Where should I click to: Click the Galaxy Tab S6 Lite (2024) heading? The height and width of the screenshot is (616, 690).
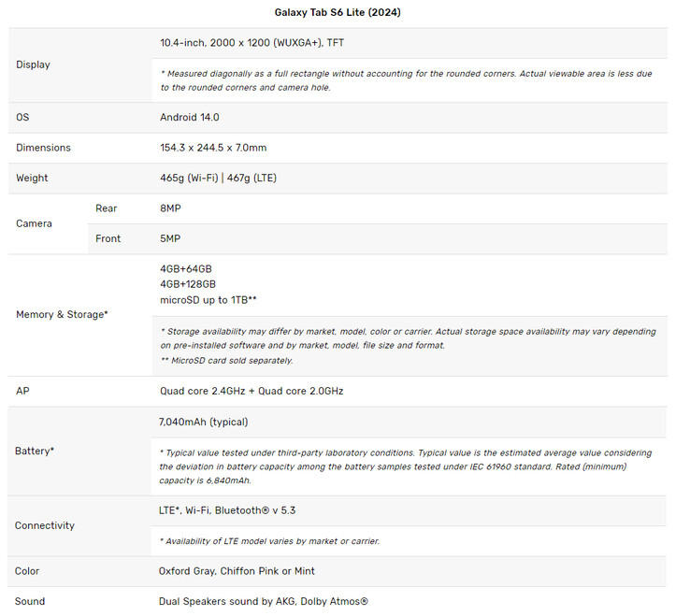click(x=338, y=12)
